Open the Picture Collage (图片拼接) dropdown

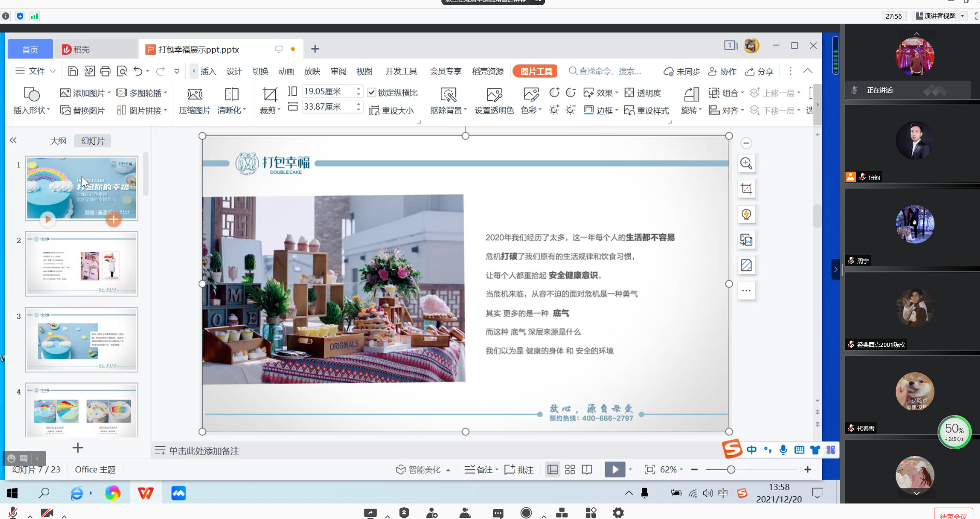pos(142,110)
